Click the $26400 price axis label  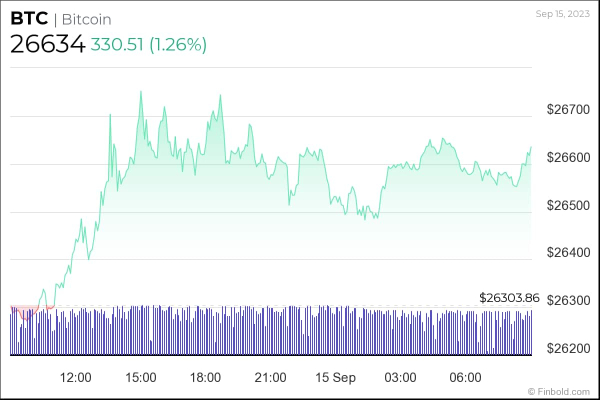[567, 252]
